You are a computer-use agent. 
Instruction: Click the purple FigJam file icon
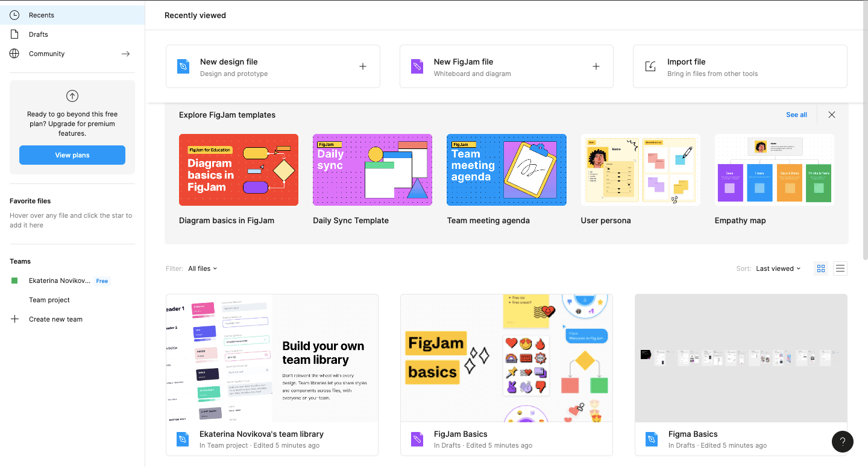pos(417,66)
